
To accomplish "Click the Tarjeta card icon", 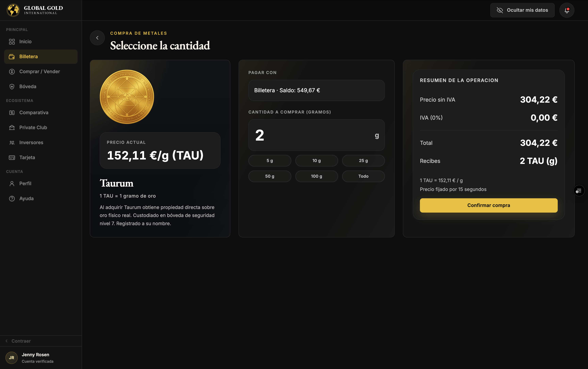I will [12, 158].
